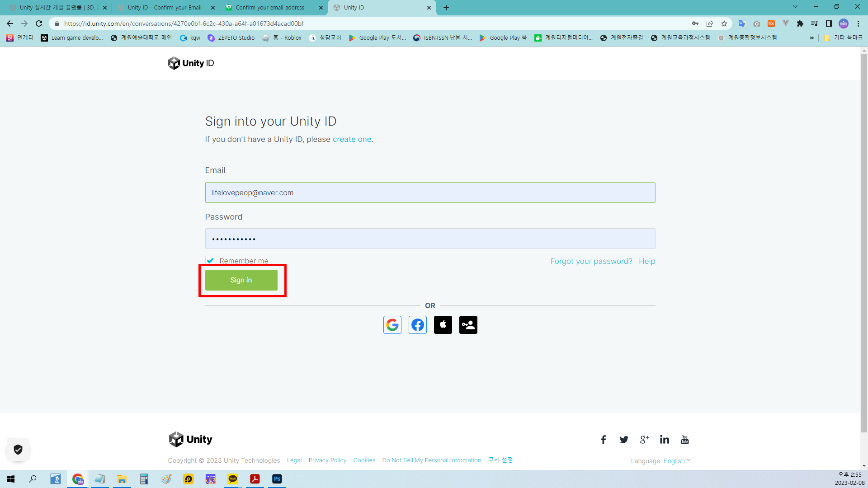Open the tab search dropdown arrow
Viewport: 868px width, 488px height.
795,7
